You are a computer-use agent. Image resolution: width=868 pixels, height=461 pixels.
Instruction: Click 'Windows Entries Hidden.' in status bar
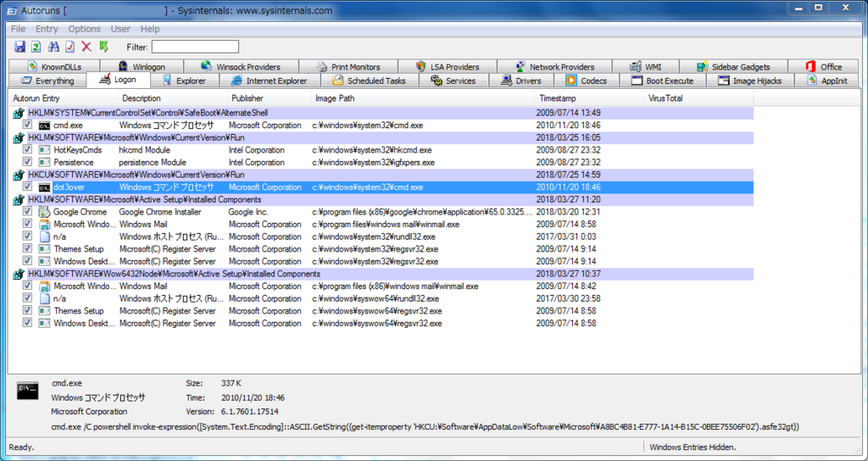693,447
